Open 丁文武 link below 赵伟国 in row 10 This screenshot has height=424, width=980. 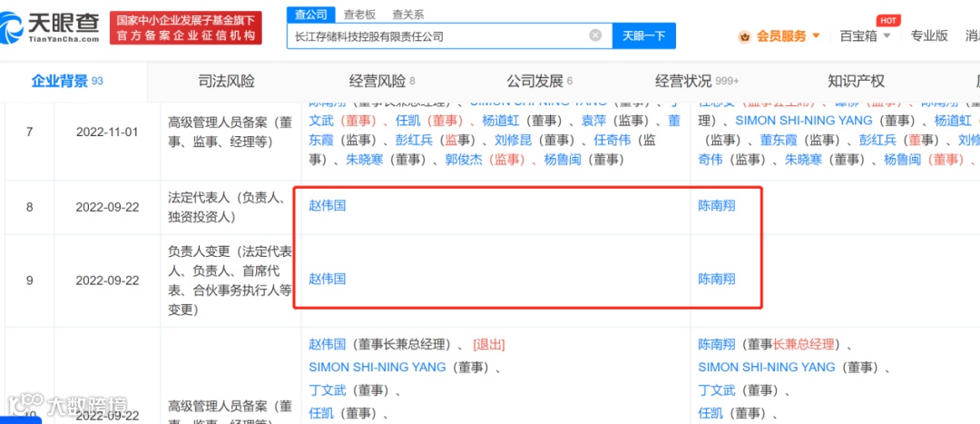(x=327, y=390)
